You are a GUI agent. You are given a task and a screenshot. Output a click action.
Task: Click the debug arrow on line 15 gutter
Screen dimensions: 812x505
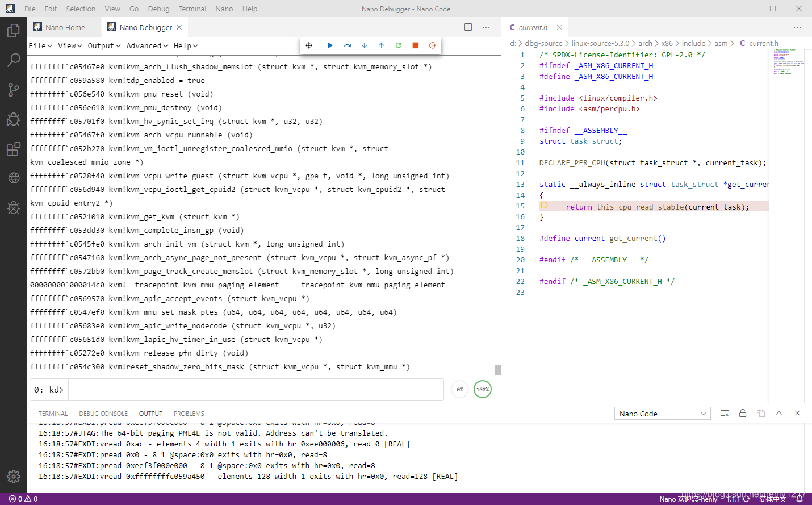tap(544, 206)
